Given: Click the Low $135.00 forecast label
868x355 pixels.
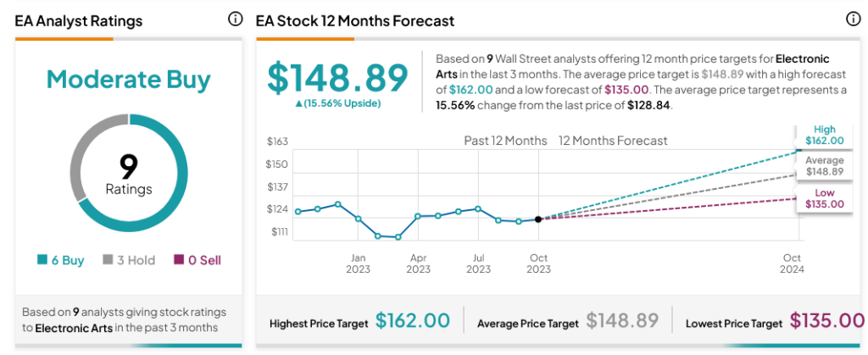Looking at the screenshot, I should 824,198.
